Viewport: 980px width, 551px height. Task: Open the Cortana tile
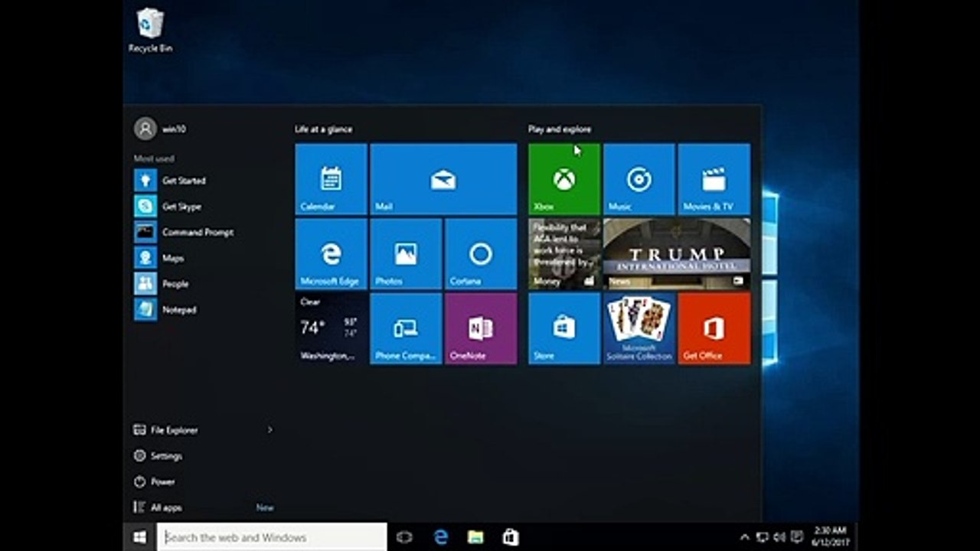pos(481,253)
